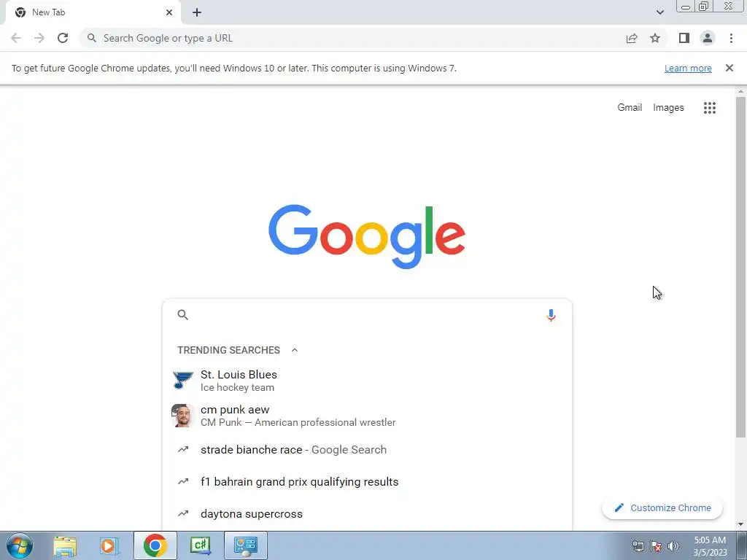Click the Customize Chrome button

(662, 507)
